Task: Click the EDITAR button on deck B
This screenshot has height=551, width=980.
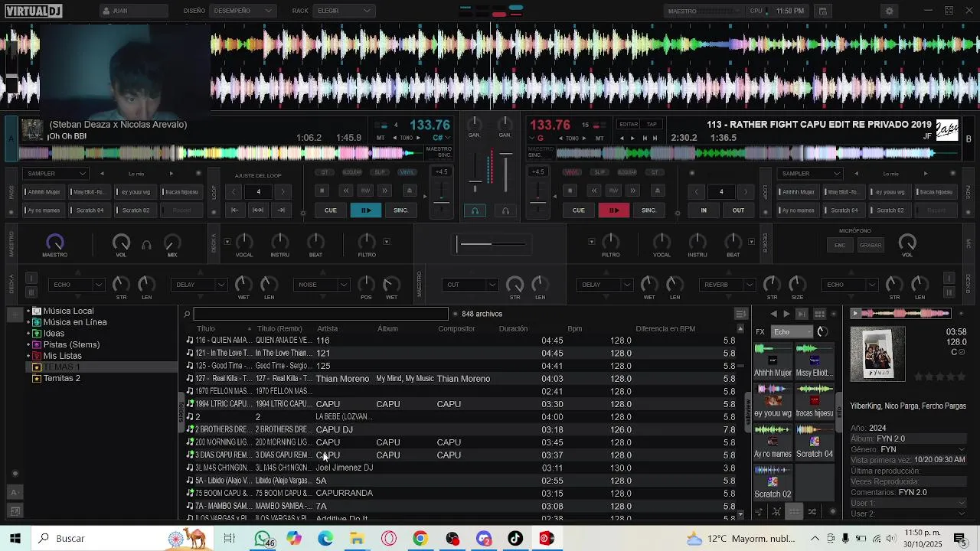Action: [629, 125]
